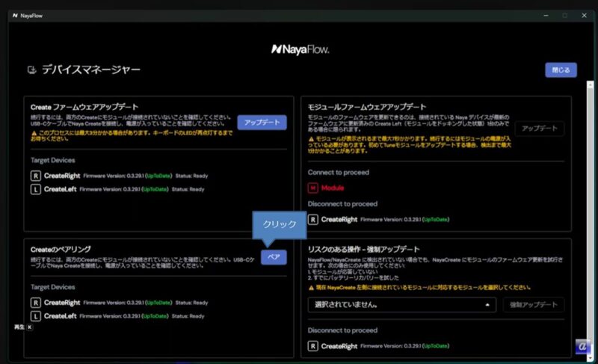Screen dimensions: 598x364
Task: Click the NayaFlow app icon in the title bar
Action: [16, 15]
